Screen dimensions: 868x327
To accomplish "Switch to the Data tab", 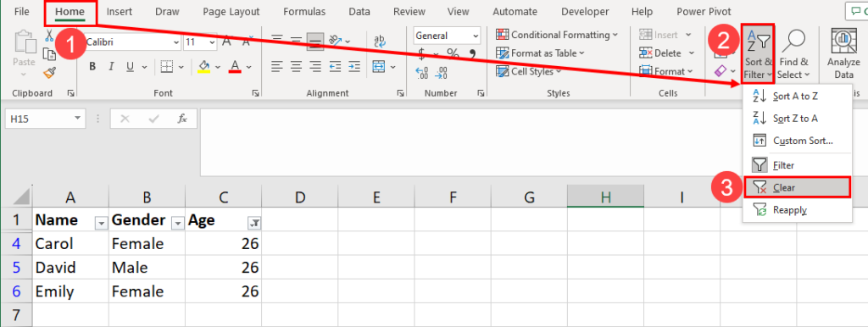I will pos(359,12).
